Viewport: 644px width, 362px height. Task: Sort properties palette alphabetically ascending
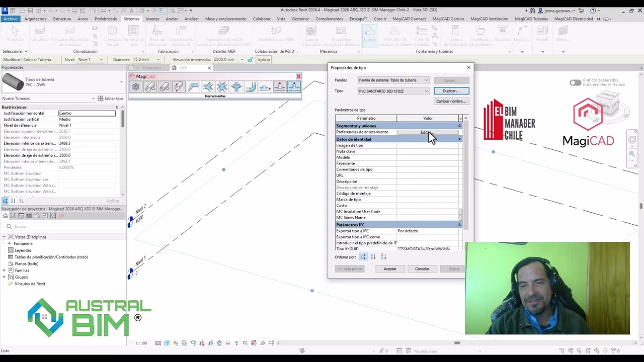13,201
